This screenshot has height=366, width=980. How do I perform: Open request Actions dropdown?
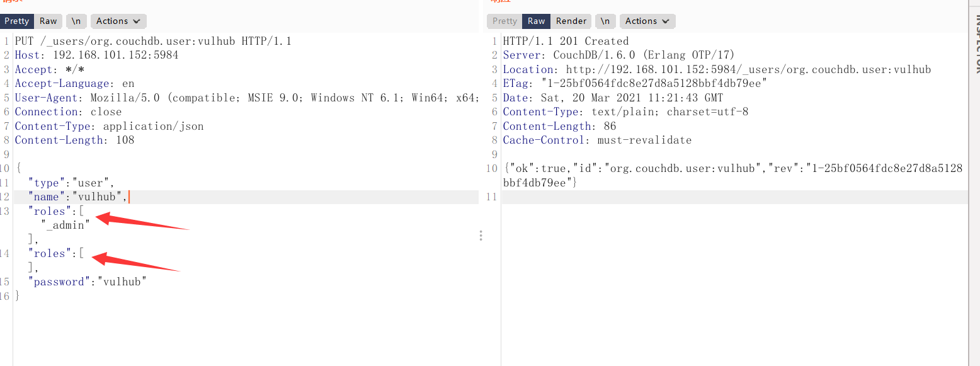coord(118,21)
